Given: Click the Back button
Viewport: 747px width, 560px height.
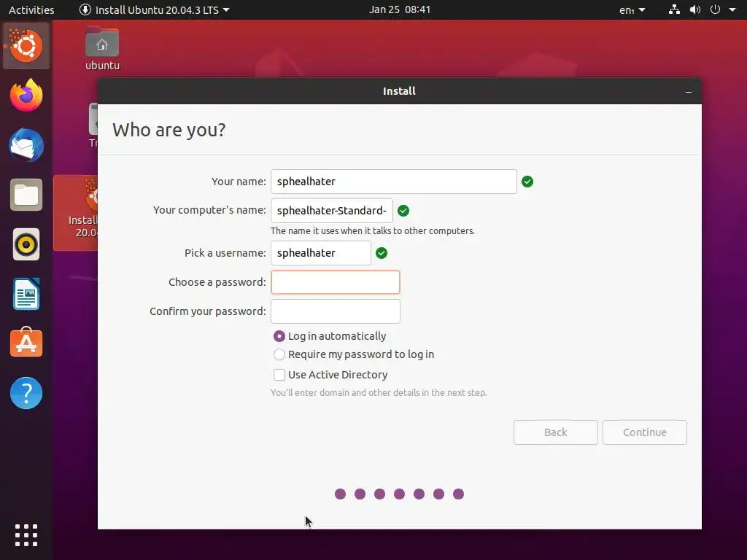Looking at the screenshot, I should [x=555, y=432].
